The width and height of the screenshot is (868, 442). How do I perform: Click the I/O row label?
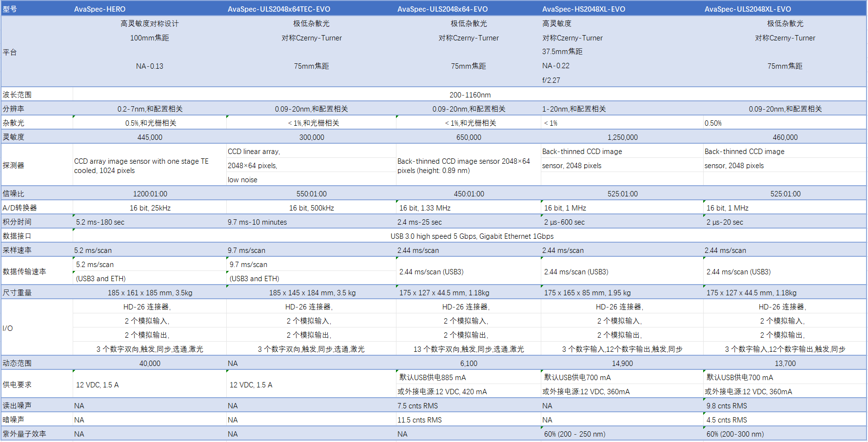click(x=37, y=328)
